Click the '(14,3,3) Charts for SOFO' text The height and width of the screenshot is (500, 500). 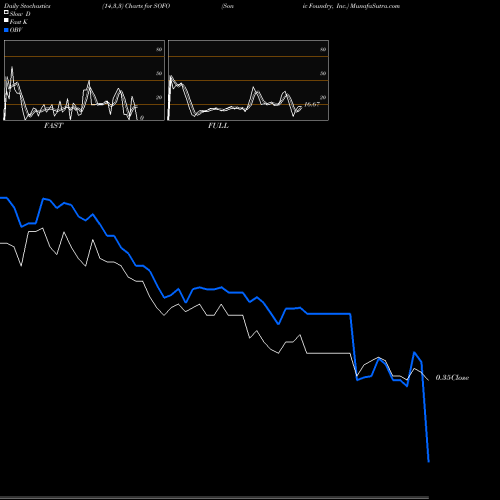[x=136, y=6]
